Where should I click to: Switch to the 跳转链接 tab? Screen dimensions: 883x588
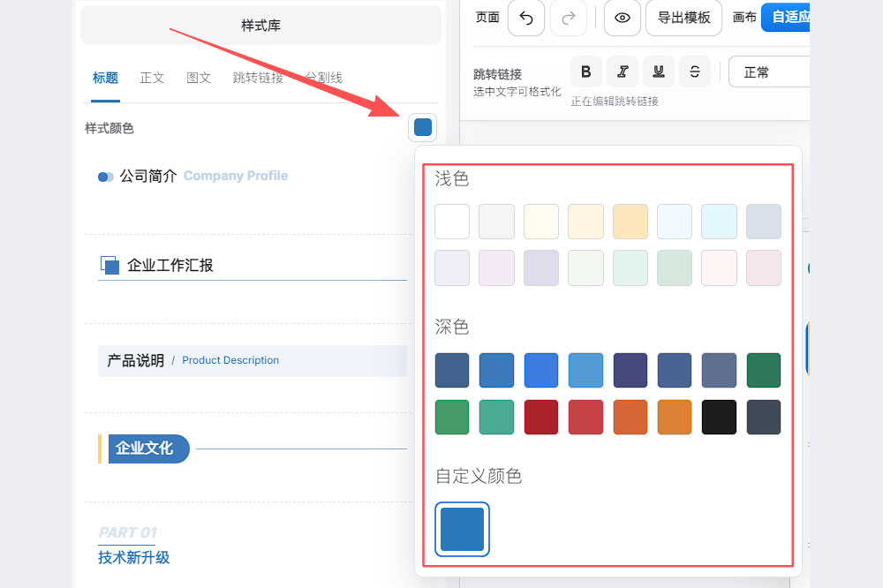[258, 78]
